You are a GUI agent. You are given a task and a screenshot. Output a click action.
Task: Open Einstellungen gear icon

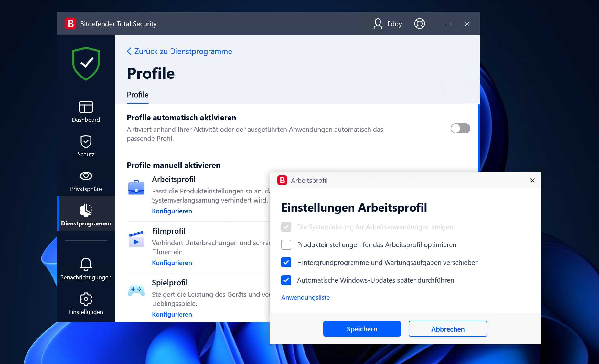85,299
